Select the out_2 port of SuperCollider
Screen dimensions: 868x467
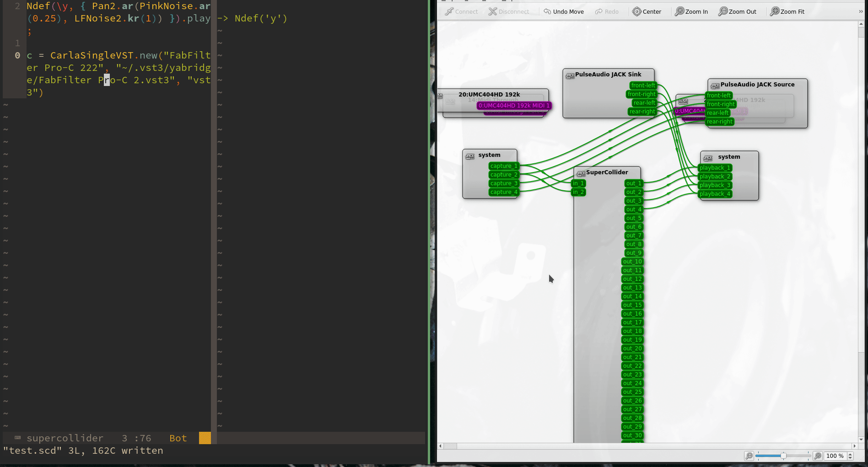[x=634, y=192]
